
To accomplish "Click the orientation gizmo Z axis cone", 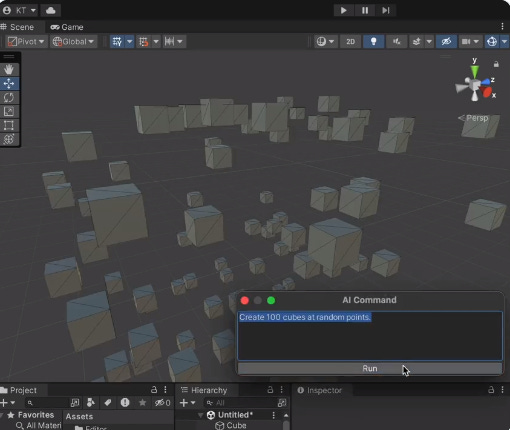I will click(485, 81).
